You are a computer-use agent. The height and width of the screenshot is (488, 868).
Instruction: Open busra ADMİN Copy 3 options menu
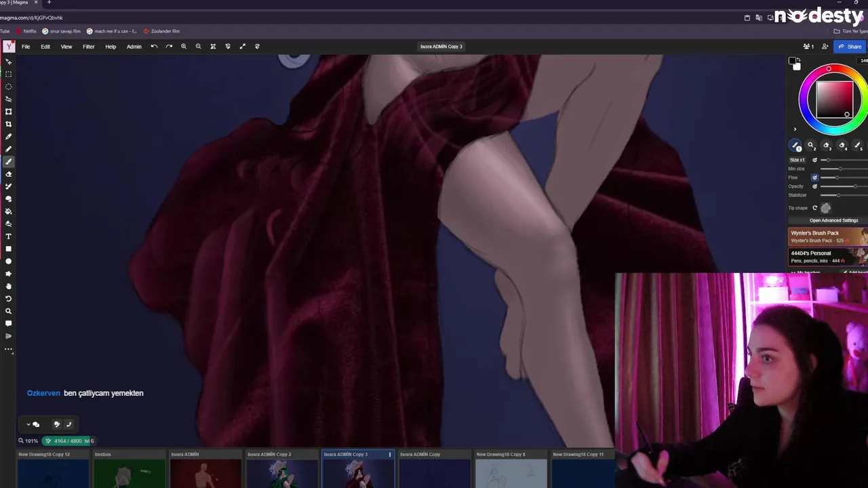(x=390, y=455)
